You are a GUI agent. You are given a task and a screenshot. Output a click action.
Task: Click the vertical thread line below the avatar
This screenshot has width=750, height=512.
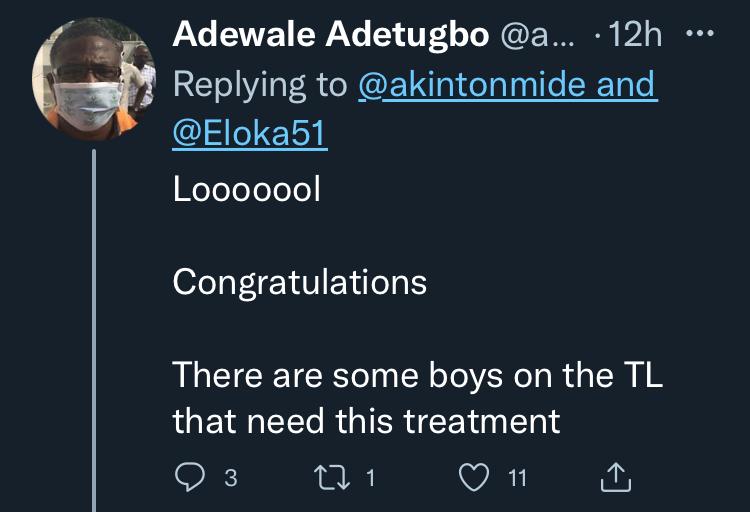point(94,330)
